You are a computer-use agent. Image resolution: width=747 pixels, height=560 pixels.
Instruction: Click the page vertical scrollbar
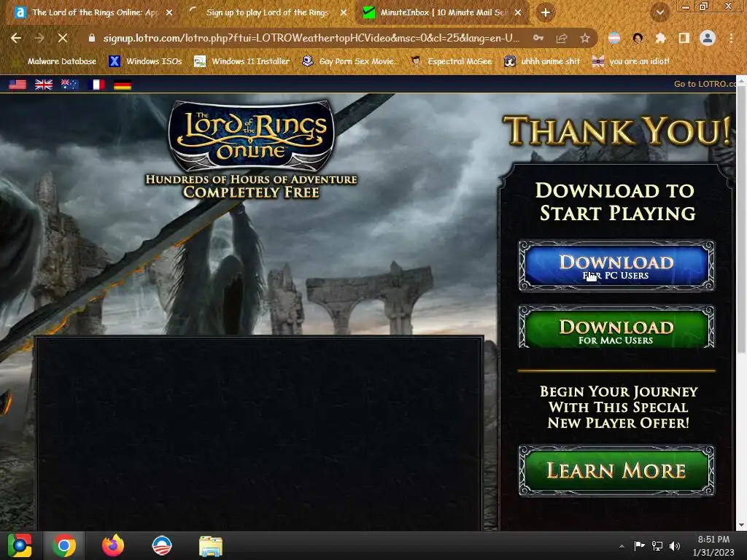(741, 219)
